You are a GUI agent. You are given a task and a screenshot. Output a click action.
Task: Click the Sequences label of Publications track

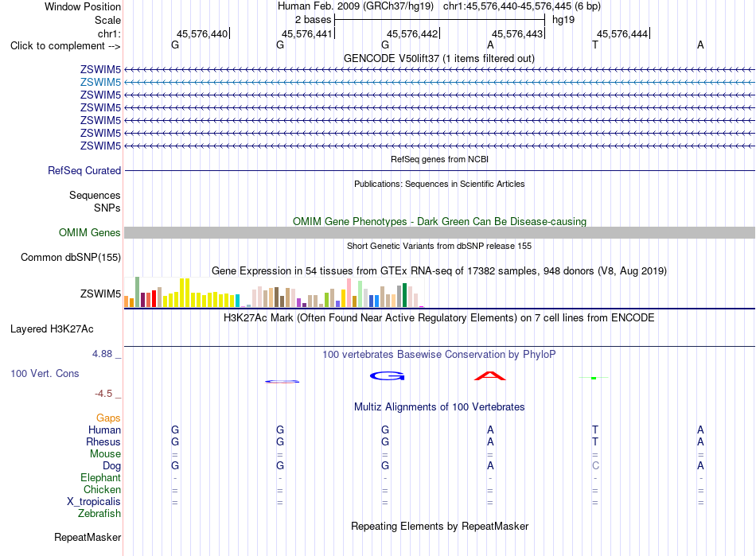[x=95, y=195]
